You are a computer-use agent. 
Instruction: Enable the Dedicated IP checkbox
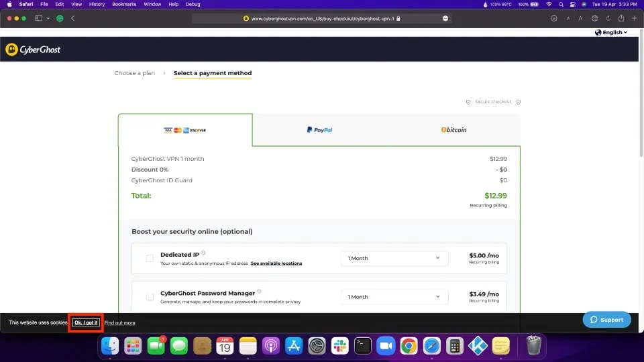(x=150, y=258)
